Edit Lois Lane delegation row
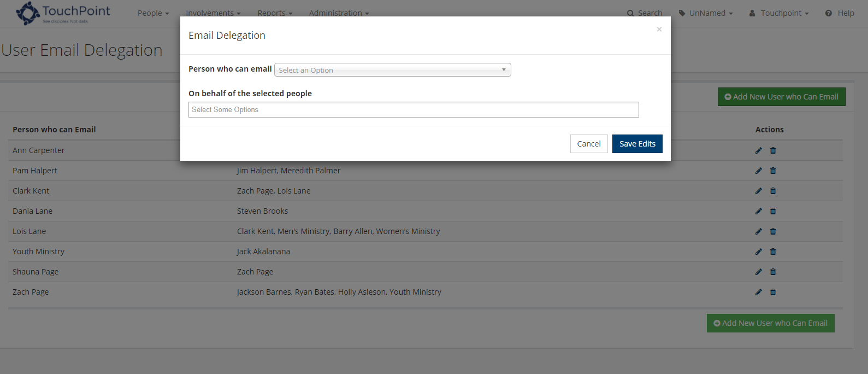Image resolution: width=868 pixels, height=374 pixels. [759, 231]
